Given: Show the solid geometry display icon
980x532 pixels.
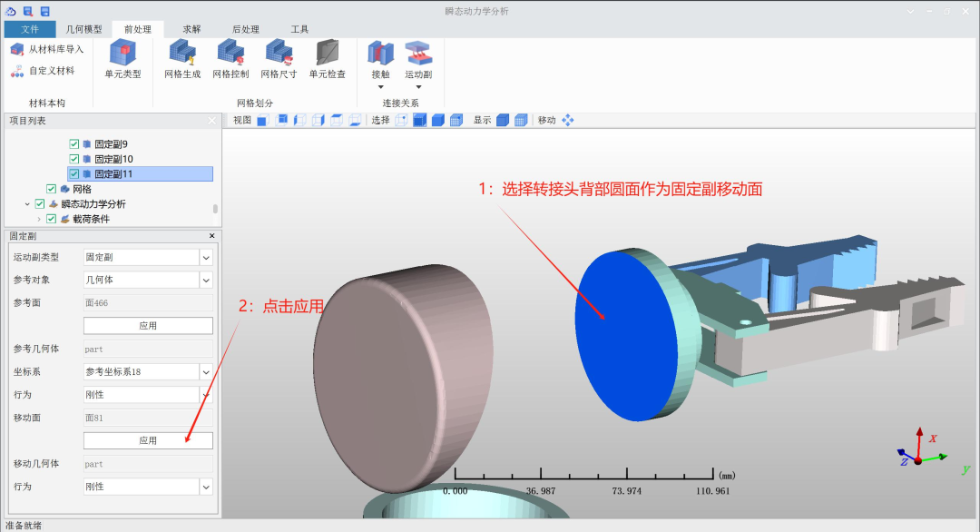Looking at the screenshot, I should click(x=503, y=120).
